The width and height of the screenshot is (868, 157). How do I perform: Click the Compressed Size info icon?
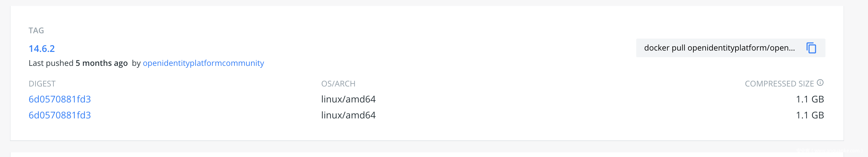click(x=820, y=83)
